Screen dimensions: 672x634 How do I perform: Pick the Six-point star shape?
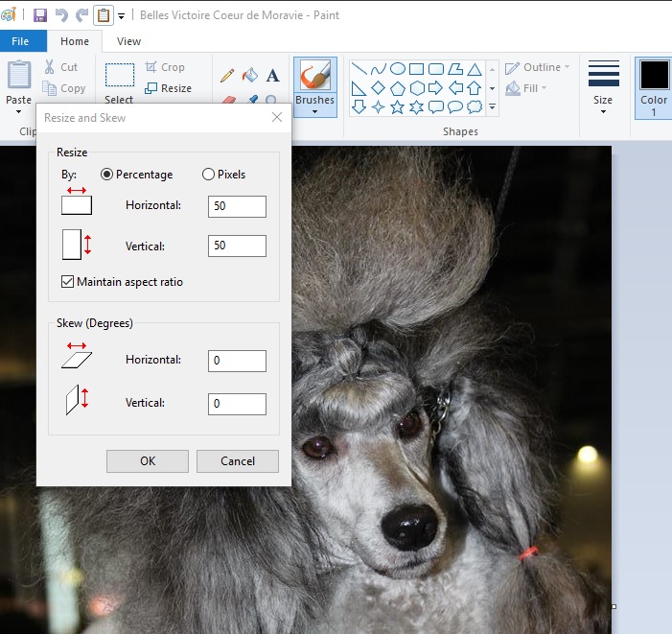416,106
